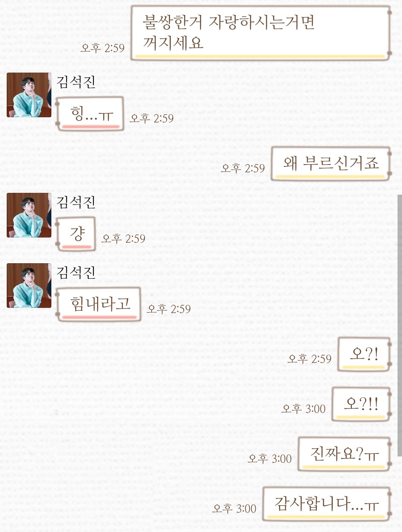The image size is (402, 532).
Task: Select the message bubble 걍
Action: (x=76, y=234)
